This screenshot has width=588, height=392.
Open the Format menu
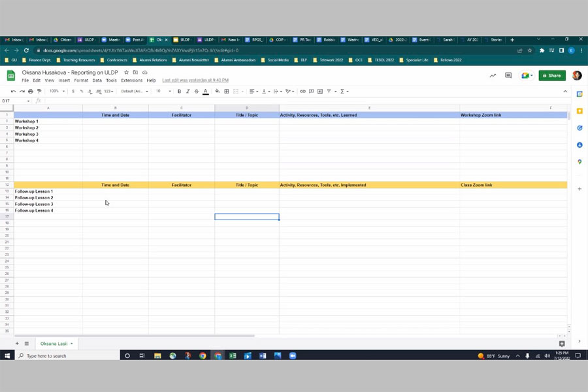point(81,80)
